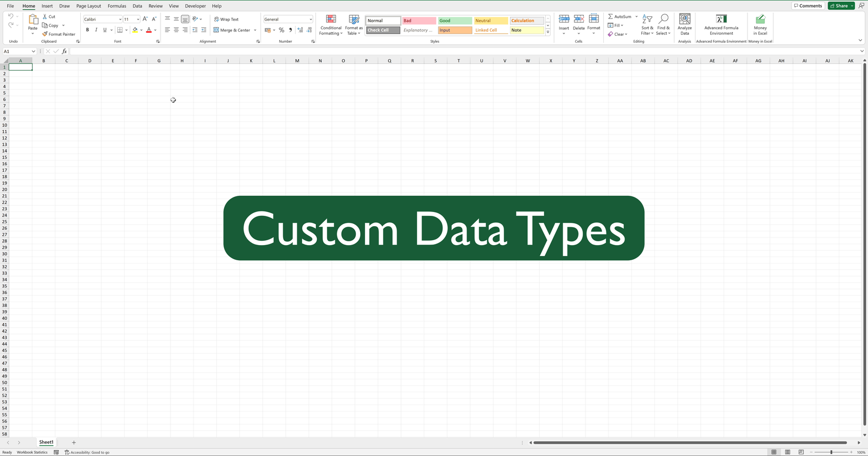Click the Name Box showing A1

pos(16,52)
